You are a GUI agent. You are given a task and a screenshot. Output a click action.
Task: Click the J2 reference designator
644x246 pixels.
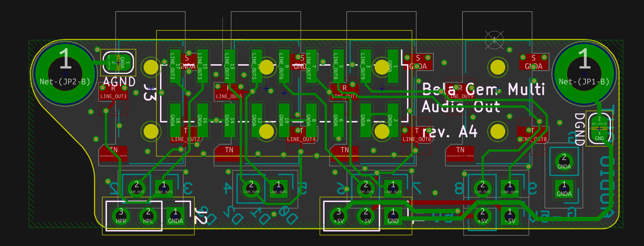(201, 216)
